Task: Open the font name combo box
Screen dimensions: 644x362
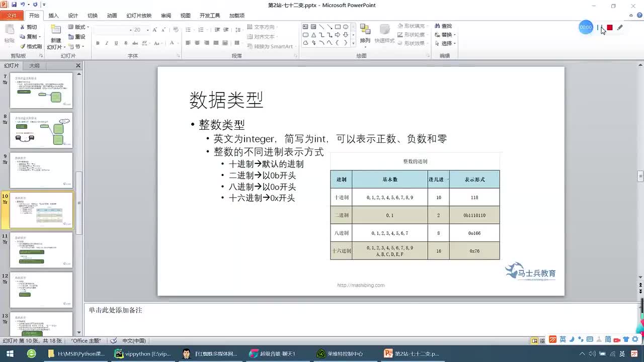Action: point(112,30)
